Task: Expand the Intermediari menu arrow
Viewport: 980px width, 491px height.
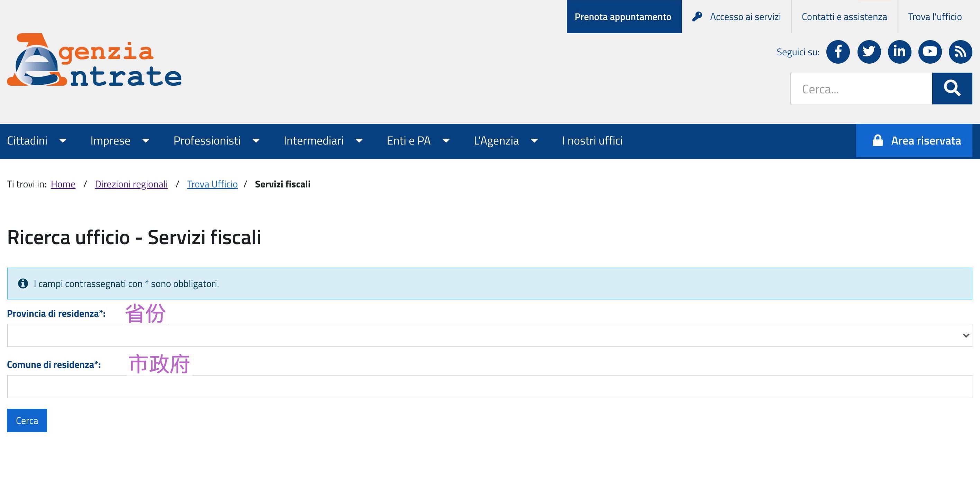Action: (x=359, y=141)
